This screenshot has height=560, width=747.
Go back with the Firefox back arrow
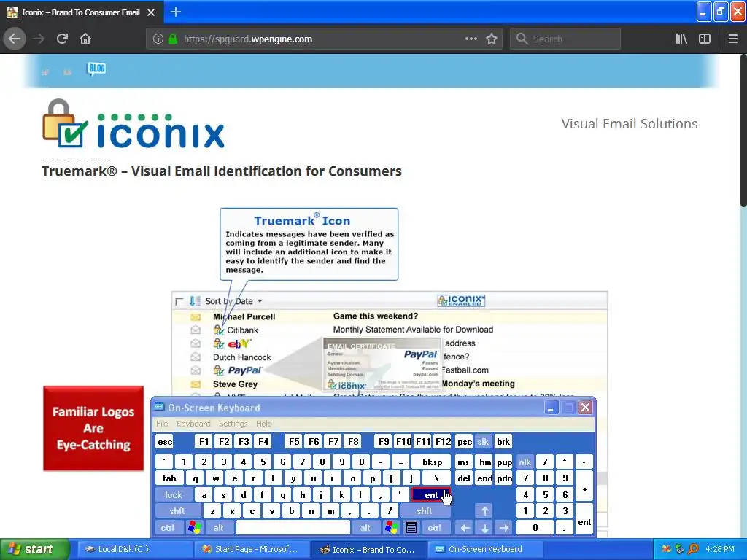15,39
